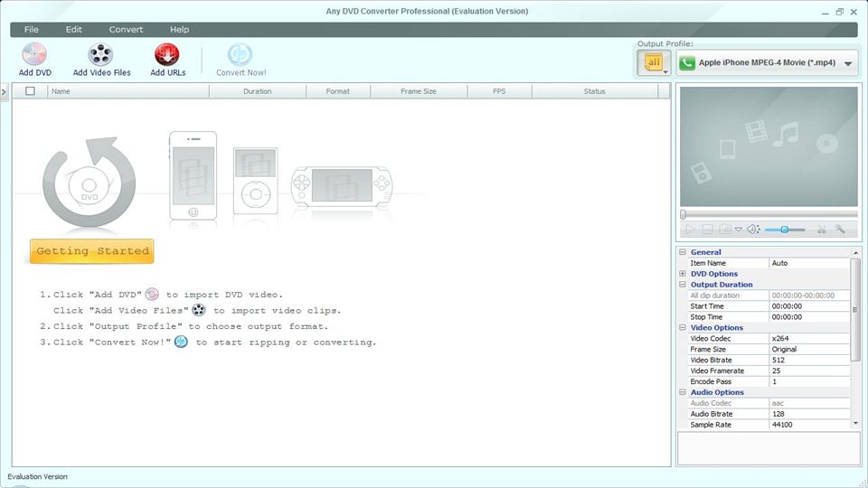Click the Video Bitrate value 512

(x=809, y=361)
